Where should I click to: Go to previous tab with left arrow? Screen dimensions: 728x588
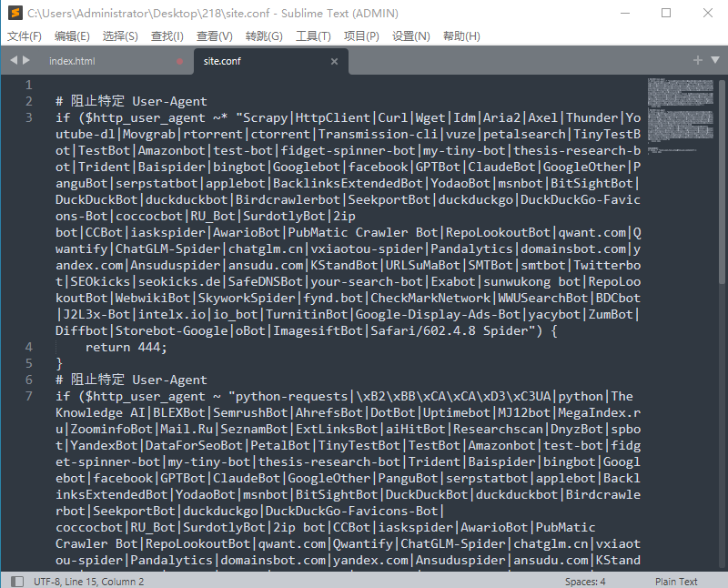tap(14, 60)
